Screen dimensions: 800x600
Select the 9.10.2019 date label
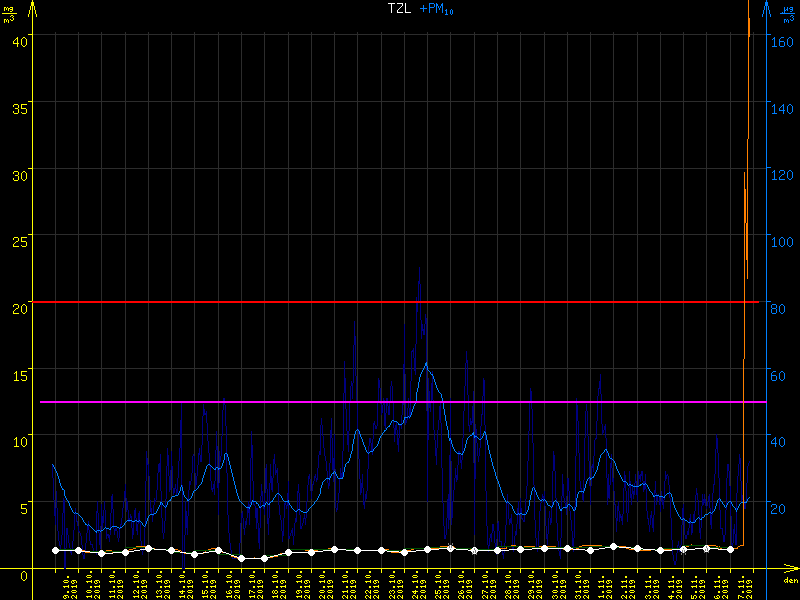[x=66, y=585]
